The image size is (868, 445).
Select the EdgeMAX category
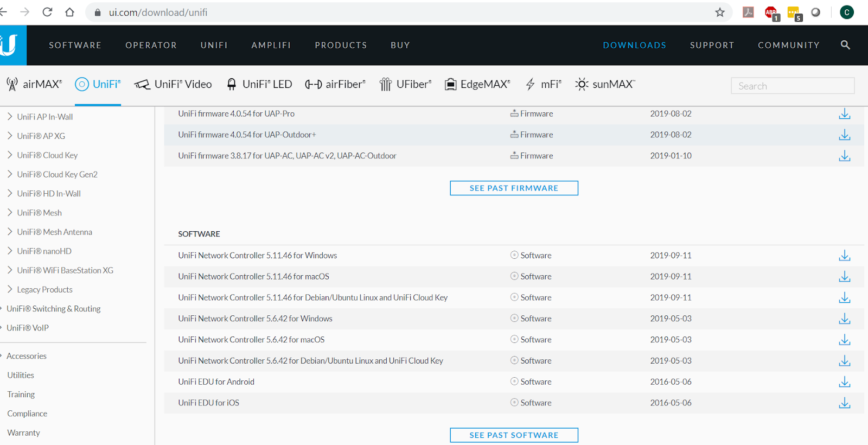coord(477,84)
